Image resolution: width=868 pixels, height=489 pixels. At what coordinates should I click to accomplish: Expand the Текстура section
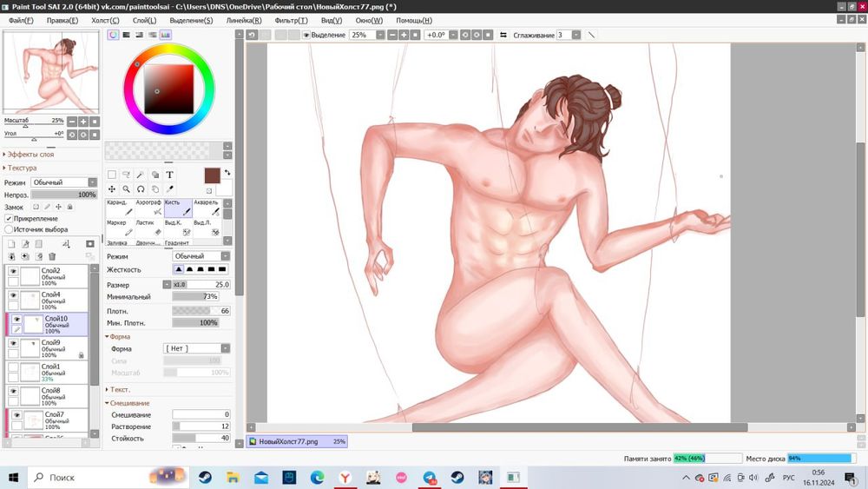(22, 168)
